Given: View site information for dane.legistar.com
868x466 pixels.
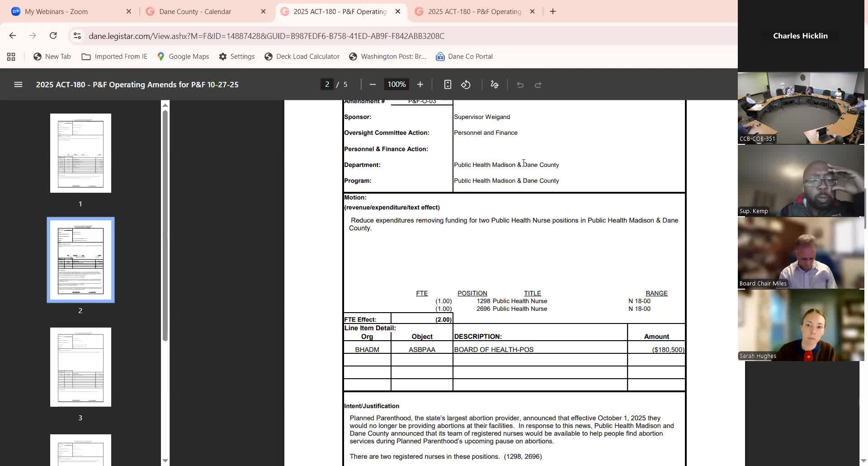Looking at the screenshot, I should point(77,36).
